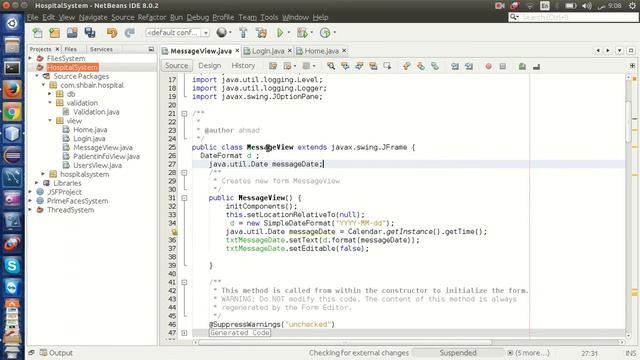640x360 pixels.
Task: Click the browser globe icon in toolbar
Action: click(x=222, y=32)
